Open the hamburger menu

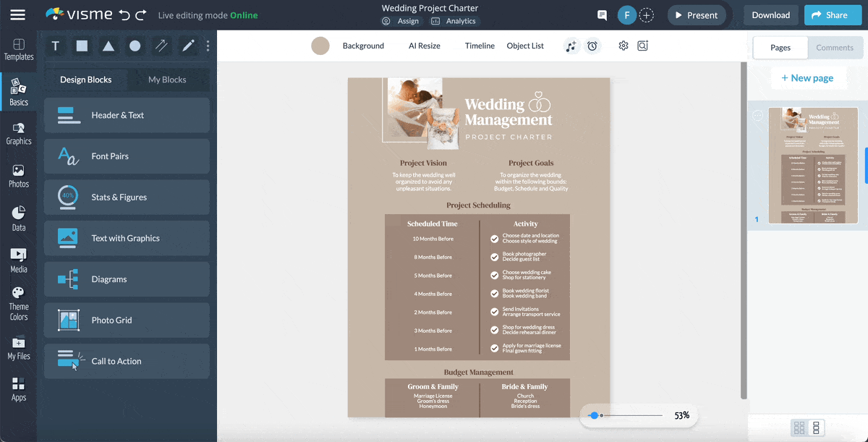click(x=18, y=14)
